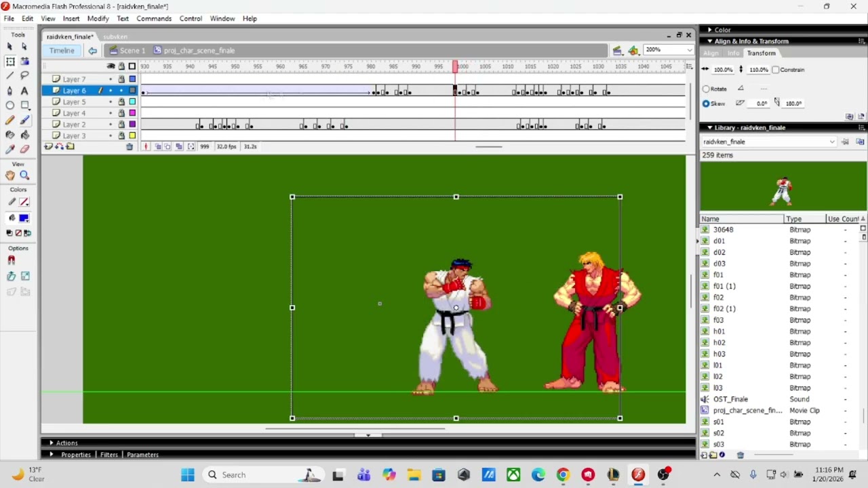Delete layer with the timeline trash icon
Viewport: 868px width, 488px height.
click(130, 146)
